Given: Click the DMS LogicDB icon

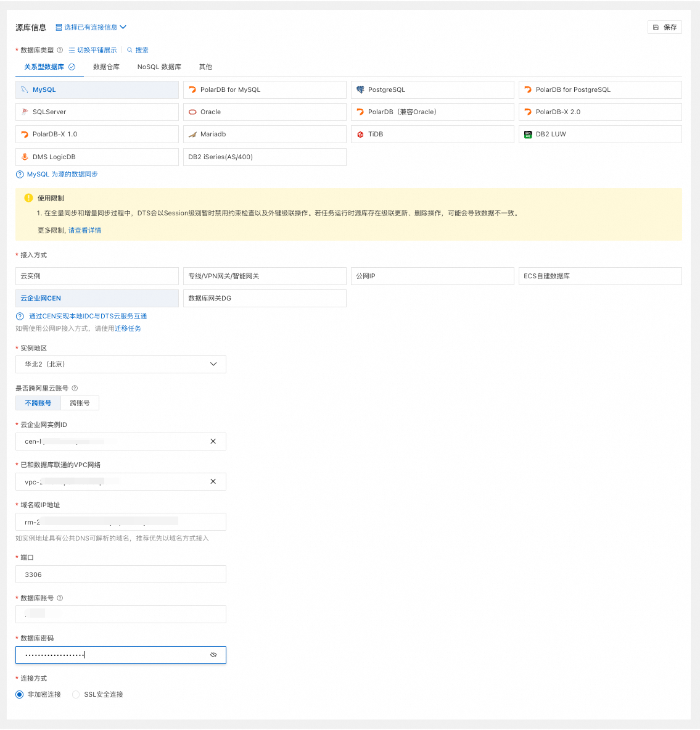Looking at the screenshot, I should point(25,157).
